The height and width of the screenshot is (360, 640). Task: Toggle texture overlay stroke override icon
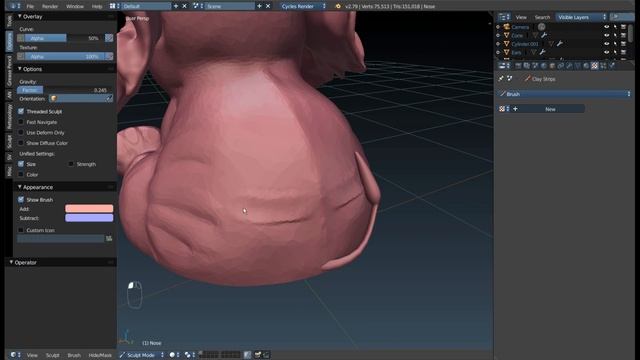coord(109,57)
